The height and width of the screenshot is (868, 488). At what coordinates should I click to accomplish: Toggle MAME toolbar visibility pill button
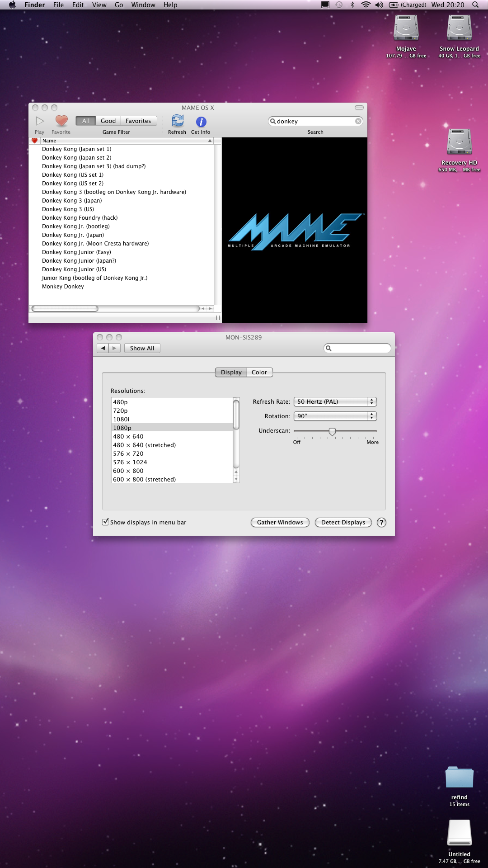pos(359,108)
